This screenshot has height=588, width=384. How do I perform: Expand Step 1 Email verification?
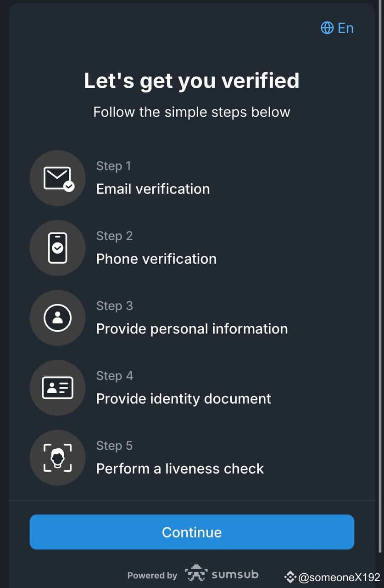click(x=153, y=188)
